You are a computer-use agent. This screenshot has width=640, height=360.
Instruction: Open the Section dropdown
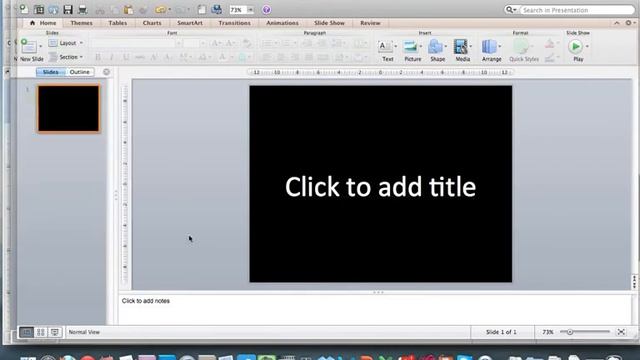(x=66, y=57)
